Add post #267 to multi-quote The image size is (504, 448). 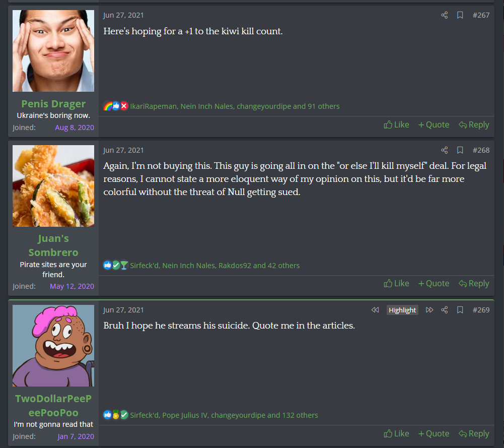click(x=434, y=125)
